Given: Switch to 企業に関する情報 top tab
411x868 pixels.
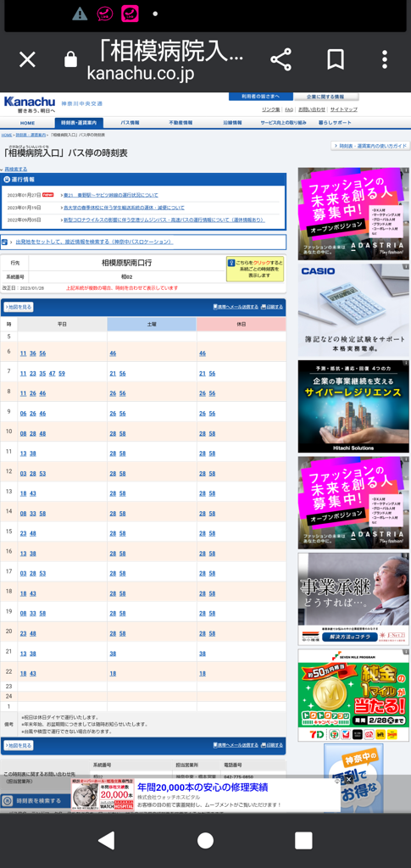Looking at the screenshot, I should point(325,97).
